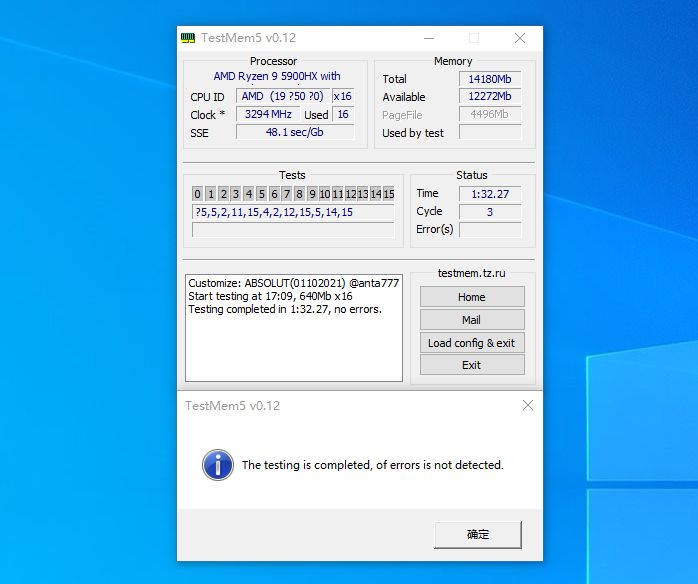
Task: Click the empty Used by test field
Action: point(490,132)
